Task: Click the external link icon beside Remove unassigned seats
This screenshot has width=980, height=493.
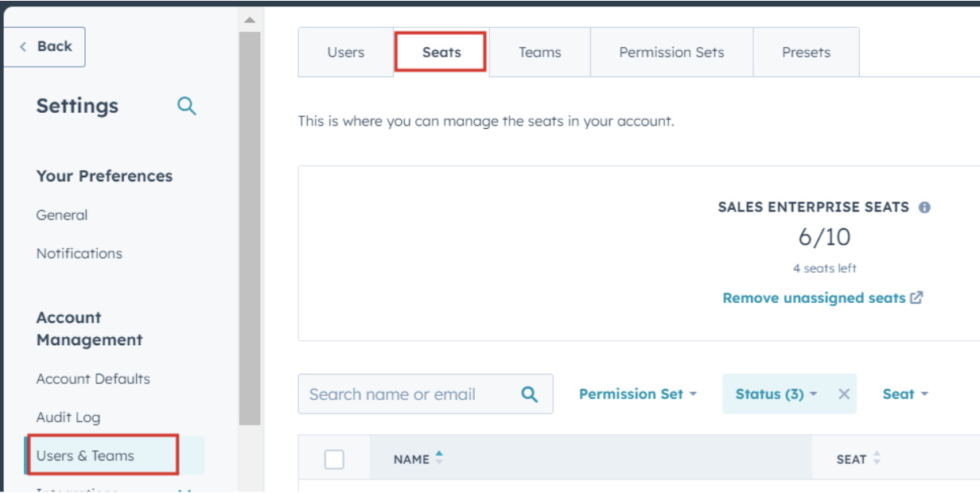Action: coord(917,298)
